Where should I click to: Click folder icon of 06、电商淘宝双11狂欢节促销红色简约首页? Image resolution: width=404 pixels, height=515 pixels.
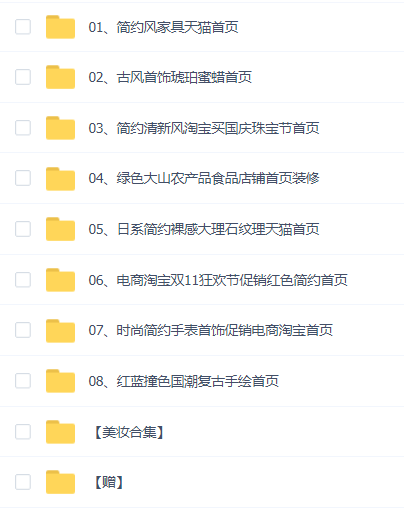click(x=60, y=280)
